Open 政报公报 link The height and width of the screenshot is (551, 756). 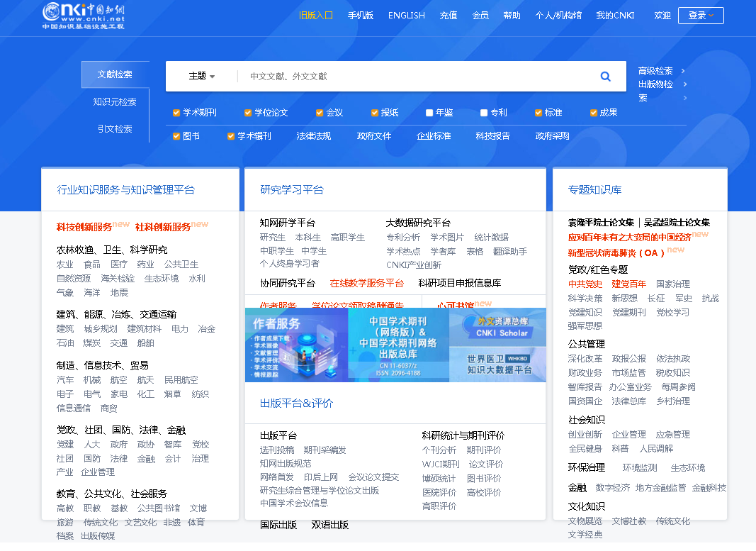(628, 359)
